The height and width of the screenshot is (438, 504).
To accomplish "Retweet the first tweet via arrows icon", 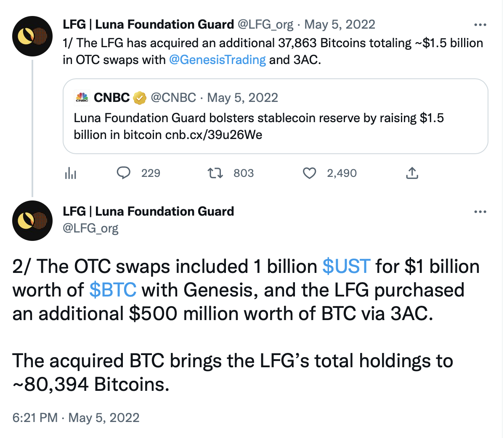I will pyautogui.click(x=215, y=173).
